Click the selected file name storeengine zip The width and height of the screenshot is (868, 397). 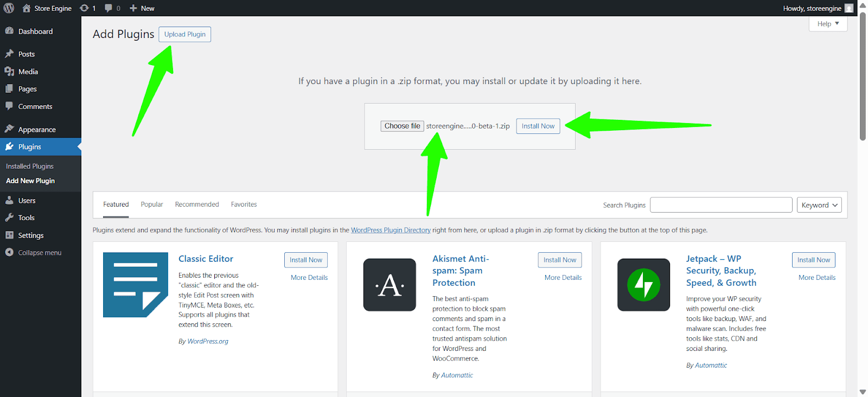[468, 126]
